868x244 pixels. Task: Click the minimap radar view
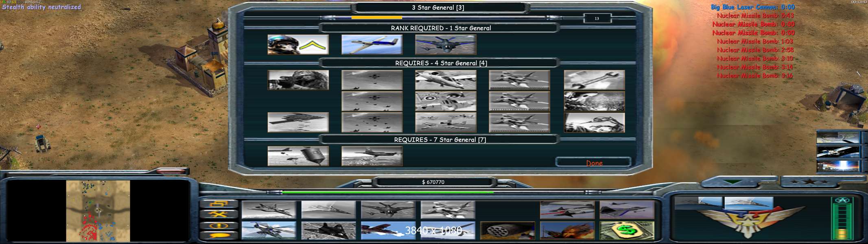click(x=98, y=211)
